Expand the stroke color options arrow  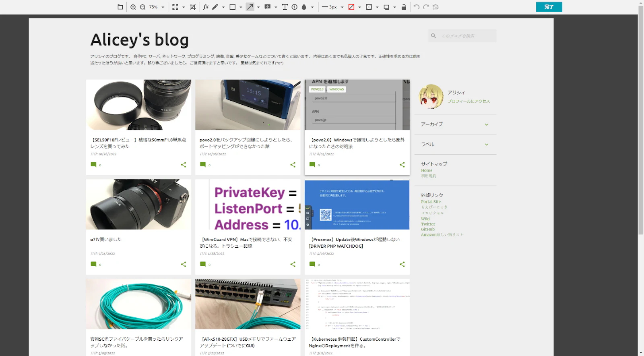pyautogui.click(x=359, y=7)
